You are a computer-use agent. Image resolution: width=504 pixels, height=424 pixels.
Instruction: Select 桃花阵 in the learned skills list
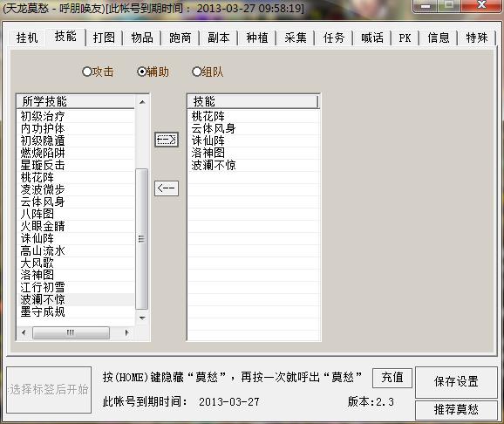pos(76,177)
